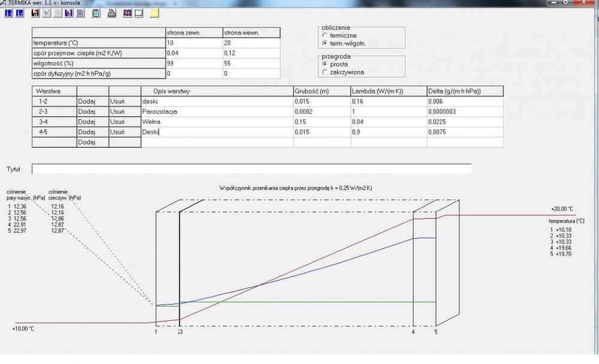Viewport: 599px width, 364px height.
Task: Choose the 'term.-wilgotn.' radio button
Action: pos(325,44)
